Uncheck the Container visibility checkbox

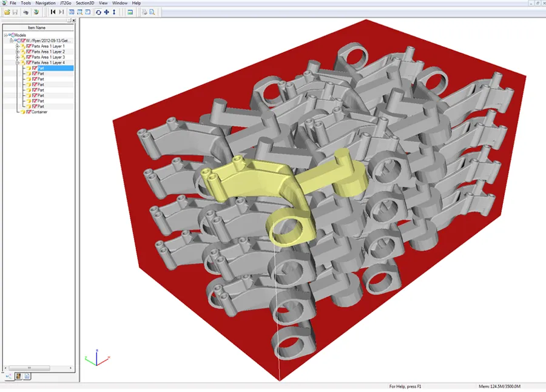pos(29,112)
